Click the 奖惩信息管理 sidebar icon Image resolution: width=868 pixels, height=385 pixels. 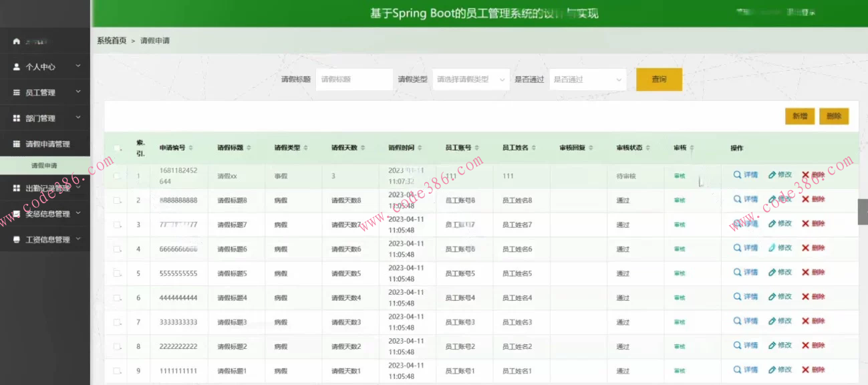[x=15, y=214]
